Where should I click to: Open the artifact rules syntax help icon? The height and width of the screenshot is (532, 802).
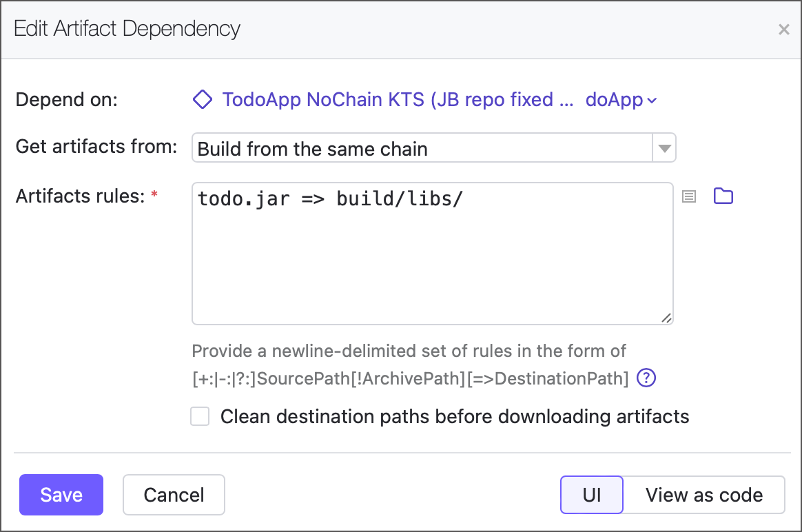(646, 378)
